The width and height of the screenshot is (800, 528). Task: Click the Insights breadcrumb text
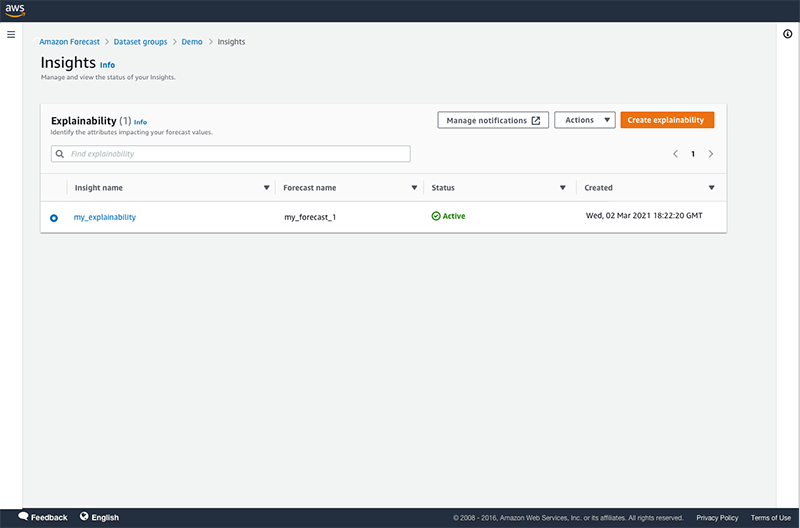tap(231, 42)
